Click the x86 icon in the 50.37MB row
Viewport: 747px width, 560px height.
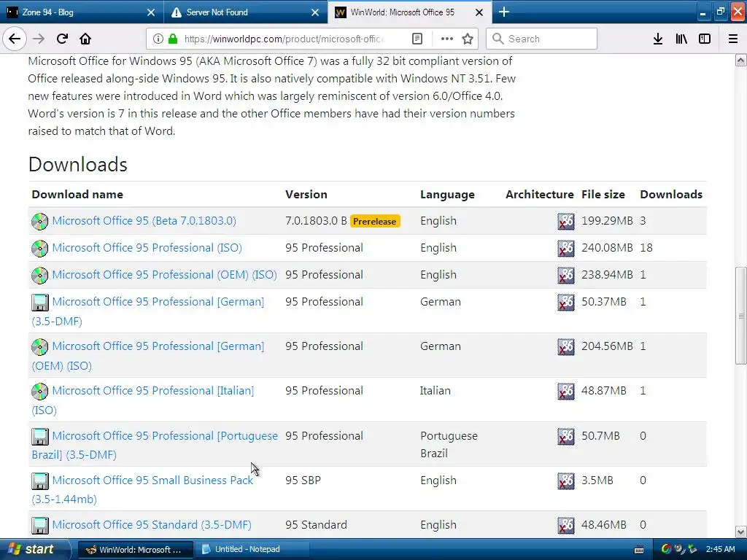point(566,303)
